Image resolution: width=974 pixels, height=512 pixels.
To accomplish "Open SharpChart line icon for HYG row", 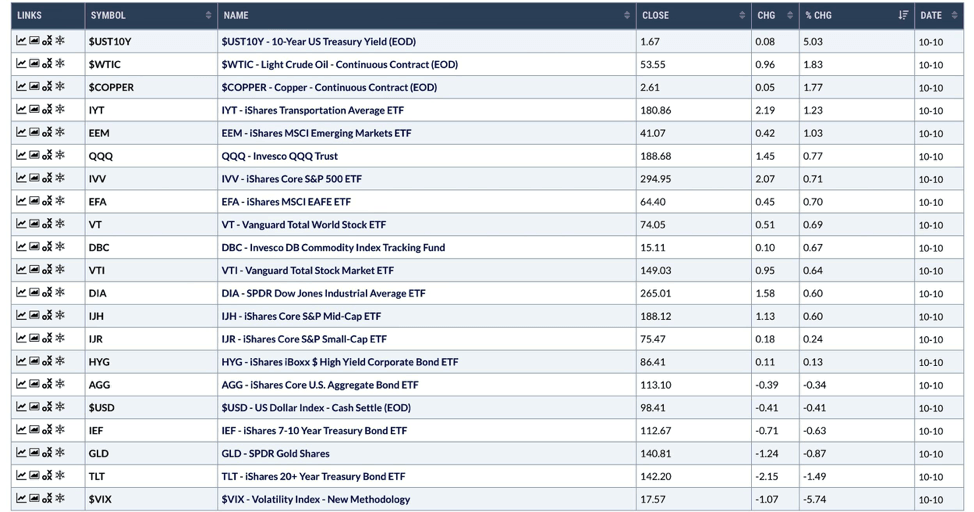I will click(21, 361).
